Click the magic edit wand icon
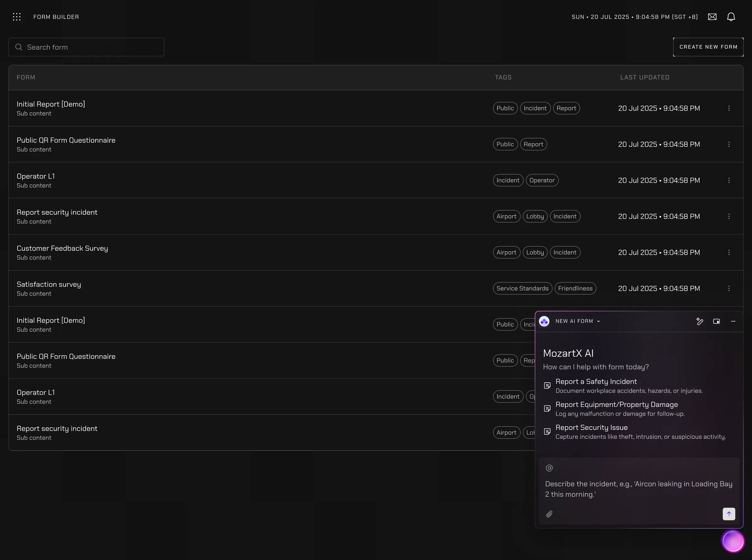752x560 pixels. [x=699, y=321]
